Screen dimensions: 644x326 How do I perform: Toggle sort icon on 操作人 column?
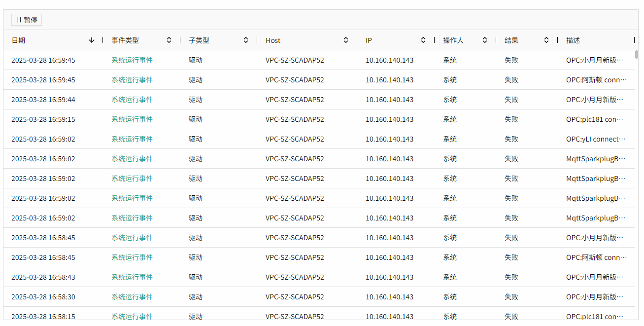tap(485, 40)
